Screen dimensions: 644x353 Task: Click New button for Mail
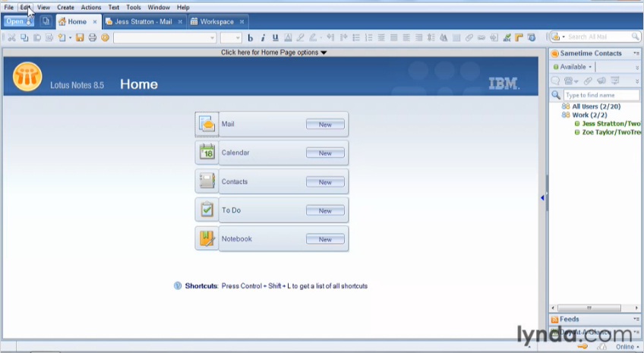325,124
